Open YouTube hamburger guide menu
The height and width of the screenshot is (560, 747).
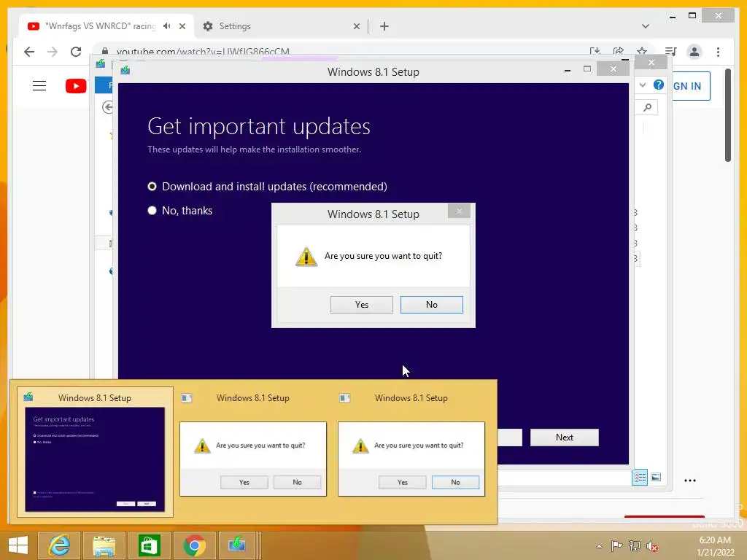pyautogui.click(x=39, y=86)
